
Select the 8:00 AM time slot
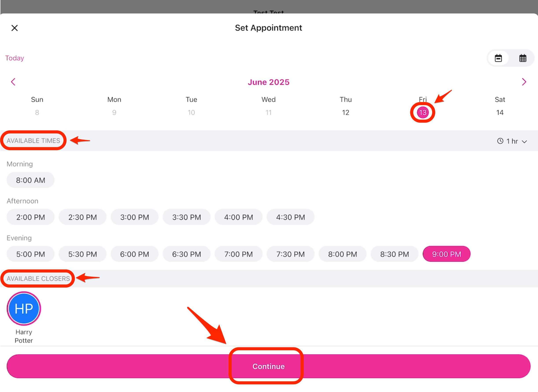click(31, 180)
